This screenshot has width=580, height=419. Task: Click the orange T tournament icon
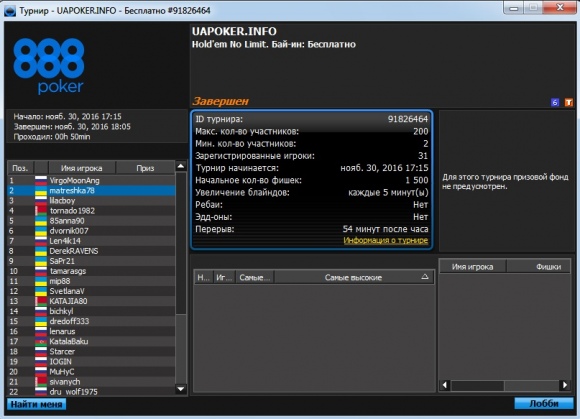coord(569,102)
